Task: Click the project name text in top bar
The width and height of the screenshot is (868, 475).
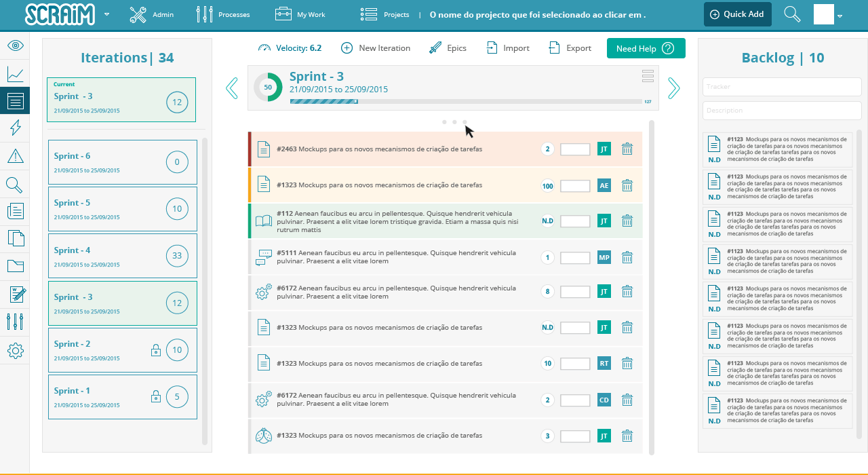Action: pyautogui.click(x=538, y=14)
